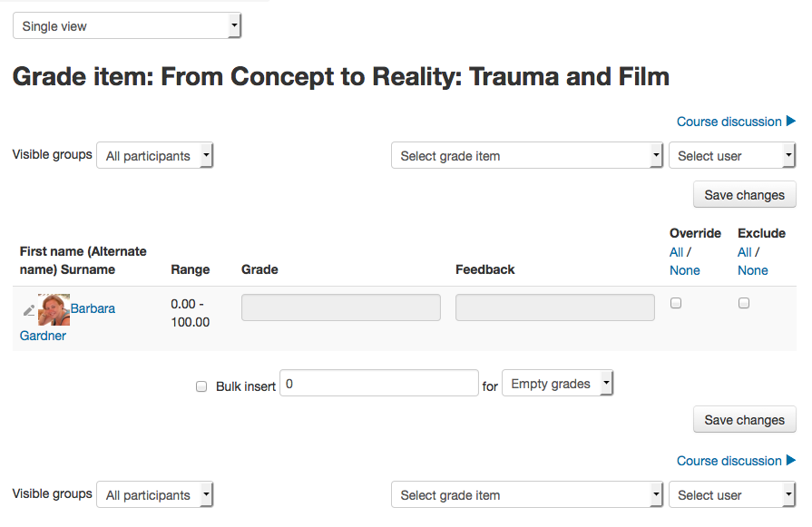This screenshot has width=812, height=527.
Task: Select None under the Exclude column
Action: pos(752,270)
